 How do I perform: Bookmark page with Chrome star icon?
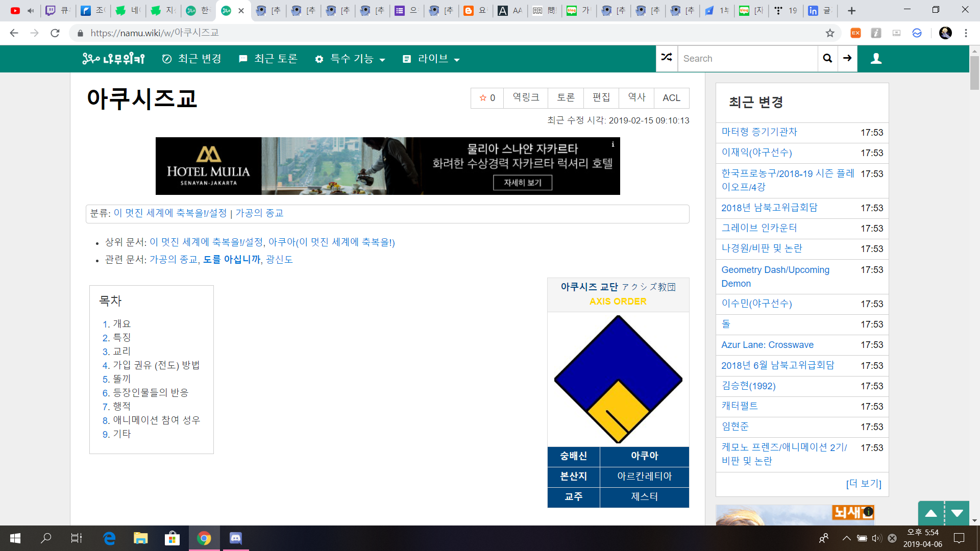[830, 33]
